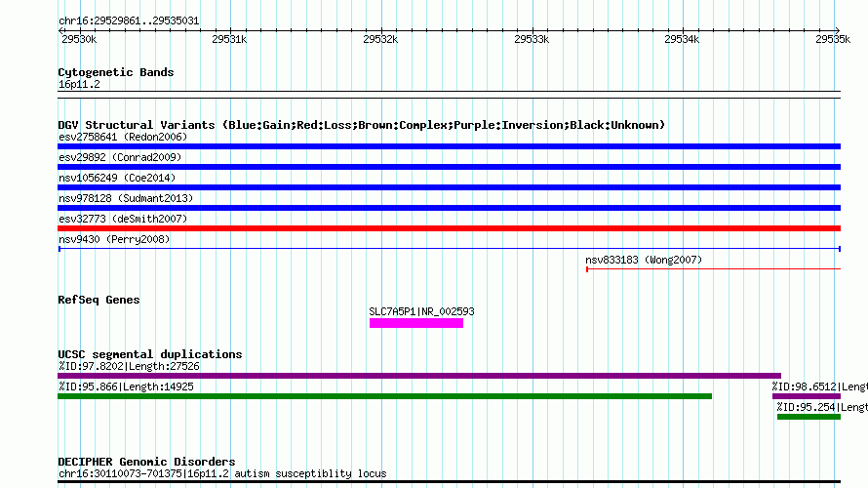Select the nsv978128 (Sudmant2013) label
868x488 pixels.
(126, 198)
